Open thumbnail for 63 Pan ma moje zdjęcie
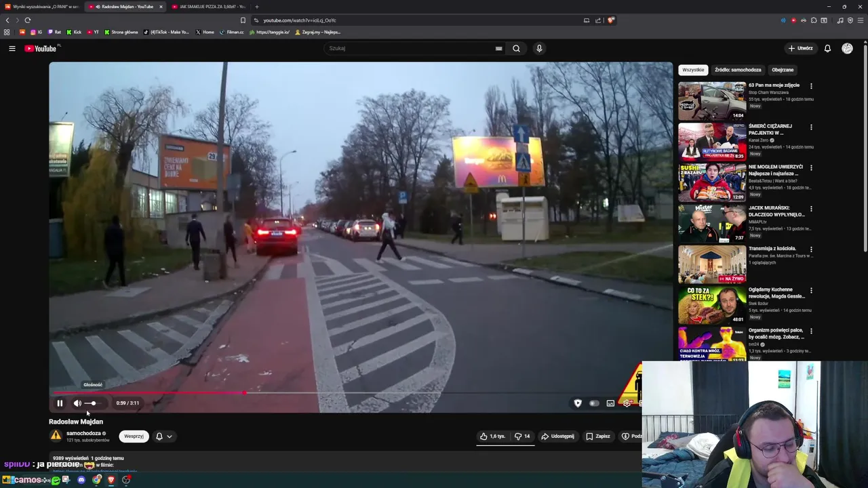This screenshot has width=868, height=488. (x=712, y=100)
